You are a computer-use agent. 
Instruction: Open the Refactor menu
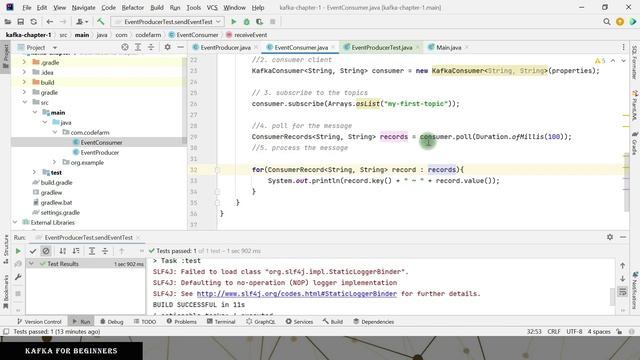[x=133, y=7]
